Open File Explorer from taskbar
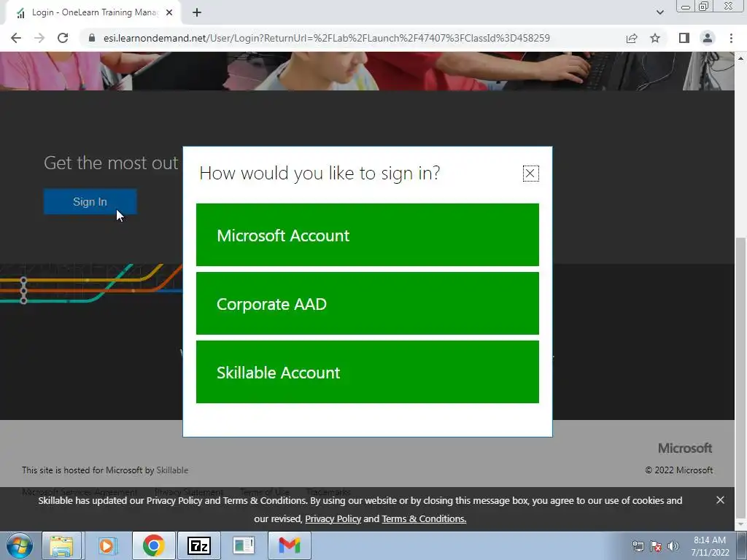The height and width of the screenshot is (560, 747). coord(62,545)
